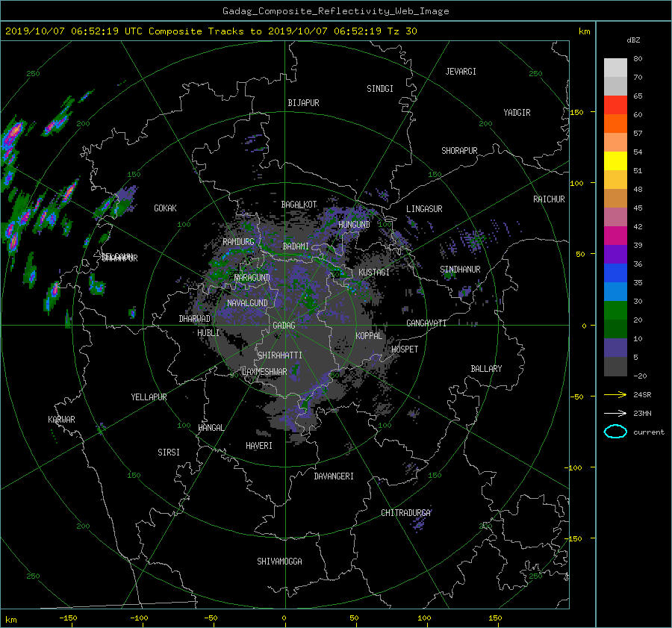Click the BALLARY city label
672x628 pixels.
[486, 369]
